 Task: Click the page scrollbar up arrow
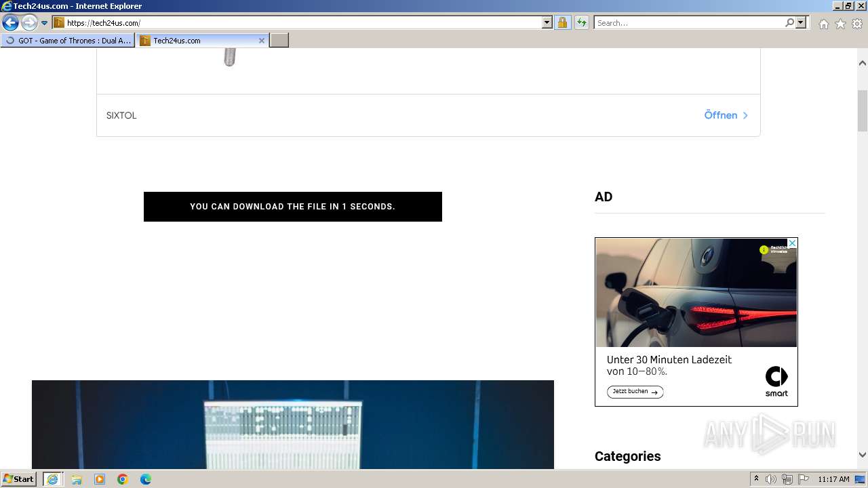point(863,63)
